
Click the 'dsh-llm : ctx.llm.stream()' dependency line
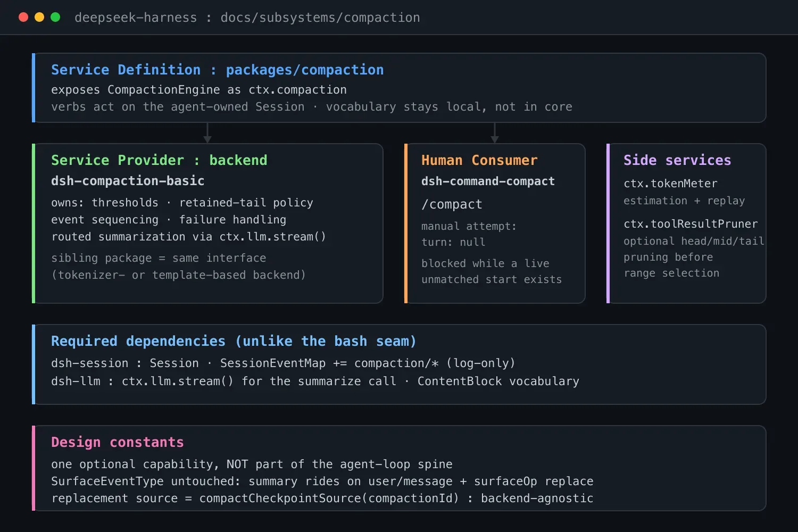(x=315, y=381)
